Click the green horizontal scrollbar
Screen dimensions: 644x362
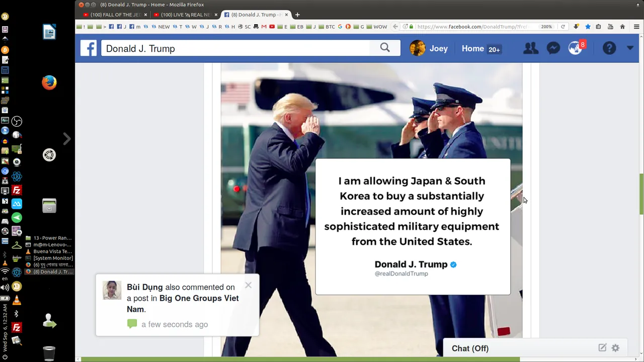299,359
